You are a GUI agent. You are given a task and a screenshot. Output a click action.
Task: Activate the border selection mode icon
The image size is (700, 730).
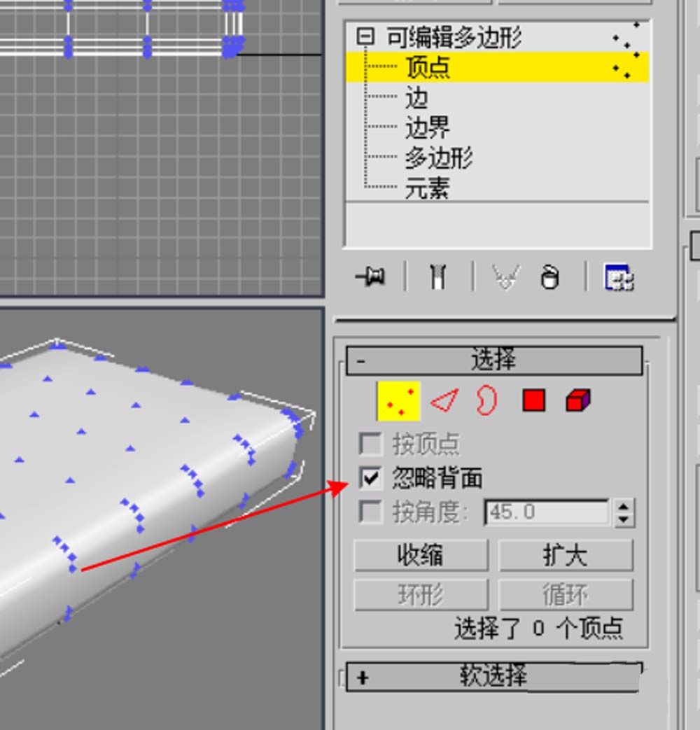pyautogui.click(x=486, y=400)
